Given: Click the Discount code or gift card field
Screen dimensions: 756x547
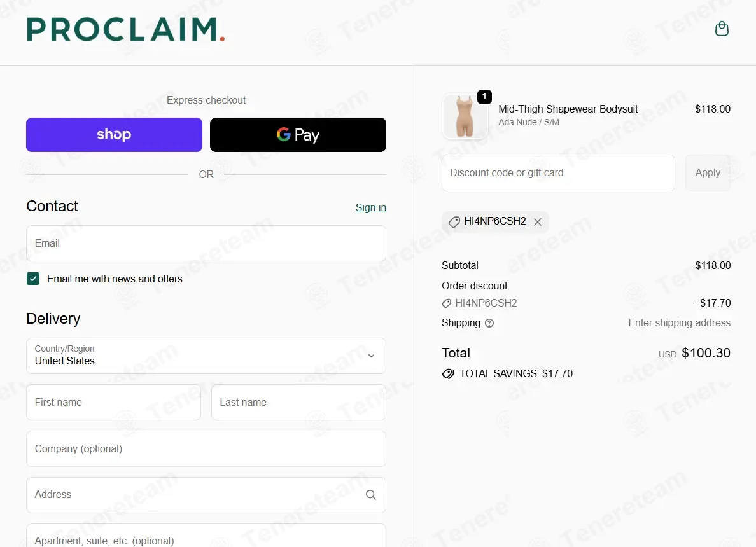Looking at the screenshot, I should [x=558, y=173].
